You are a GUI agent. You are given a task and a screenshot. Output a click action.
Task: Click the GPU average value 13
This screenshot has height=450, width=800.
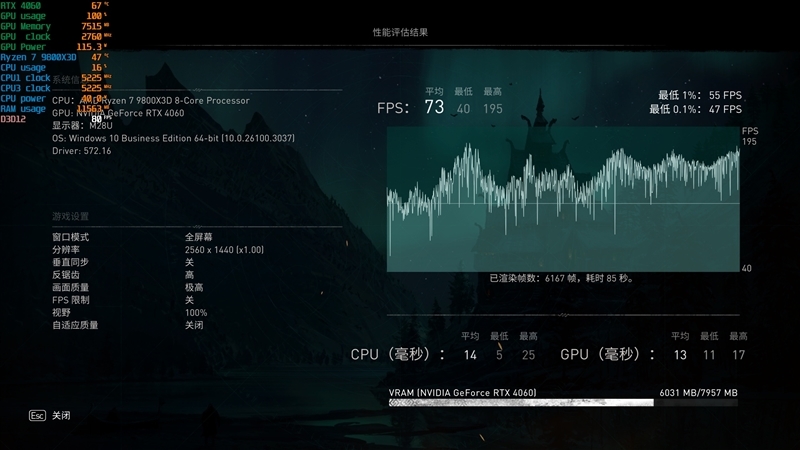(680, 355)
